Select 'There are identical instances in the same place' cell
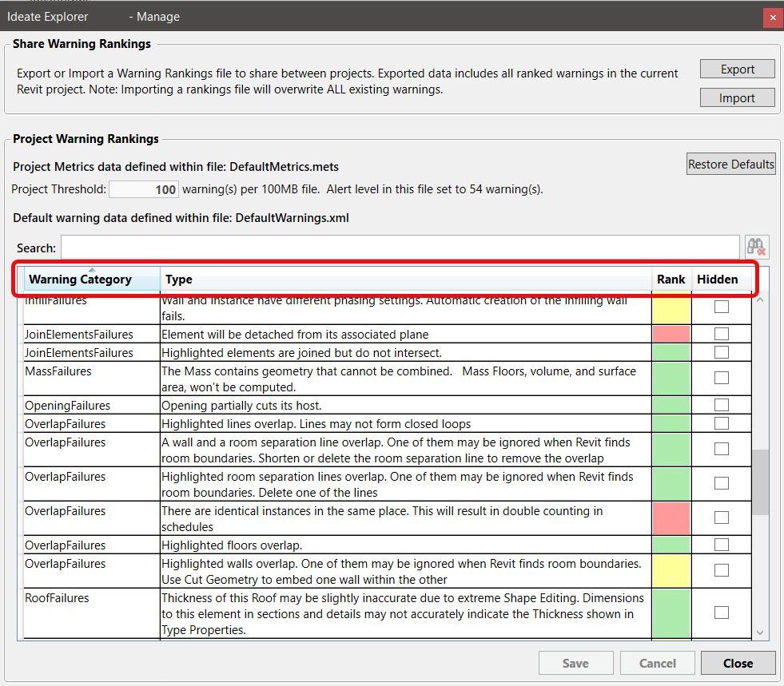Image resolution: width=784 pixels, height=686 pixels. click(405, 518)
